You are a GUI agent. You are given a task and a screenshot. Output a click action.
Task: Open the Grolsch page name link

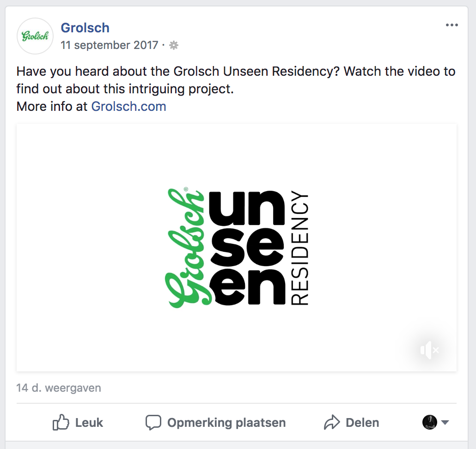[x=85, y=28]
